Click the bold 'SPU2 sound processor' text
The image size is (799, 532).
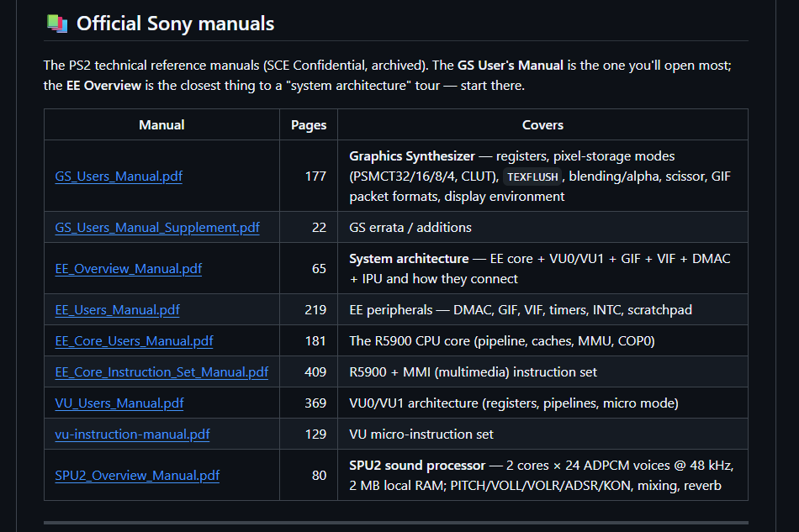[417, 466]
